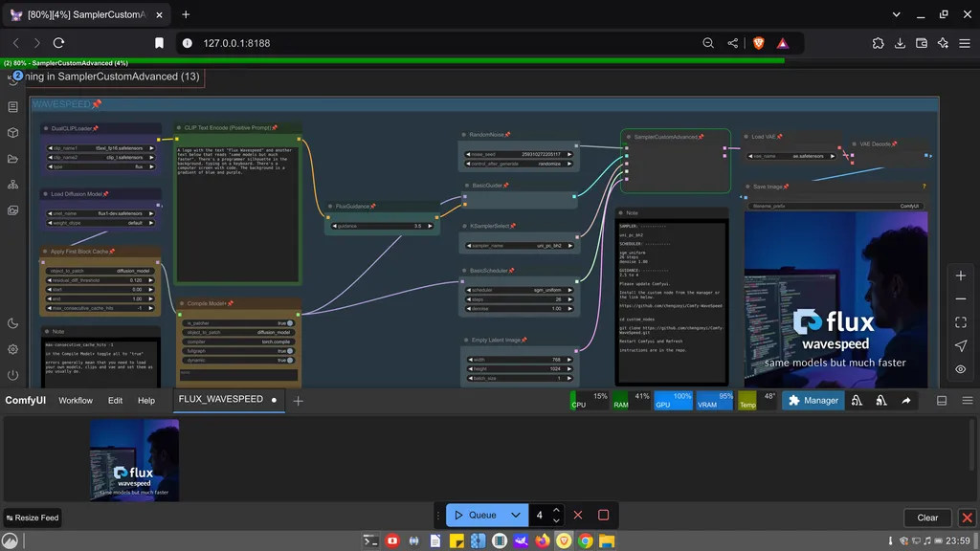Screen dimensions: 980x551
Task: Queue the prompt
Action: (x=476, y=515)
